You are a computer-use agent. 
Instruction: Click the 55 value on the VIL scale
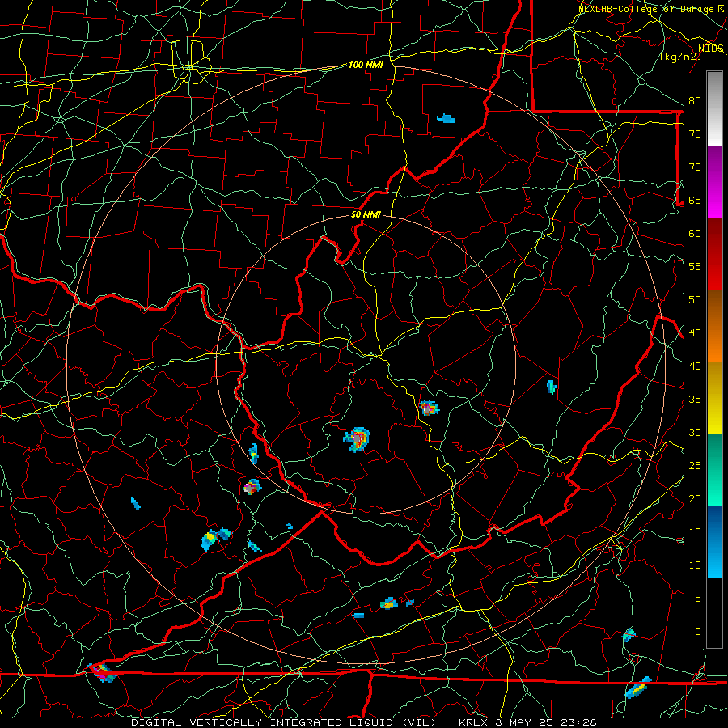pyautogui.click(x=695, y=266)
